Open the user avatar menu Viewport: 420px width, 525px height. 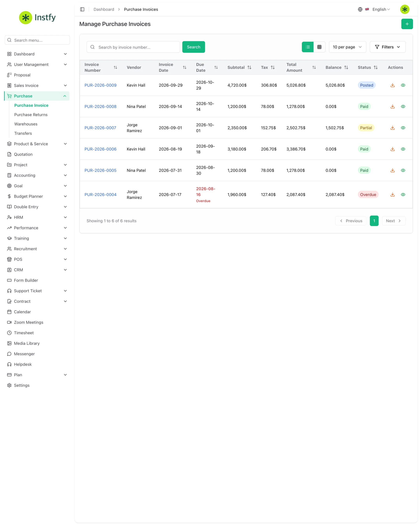coord(405,9)
